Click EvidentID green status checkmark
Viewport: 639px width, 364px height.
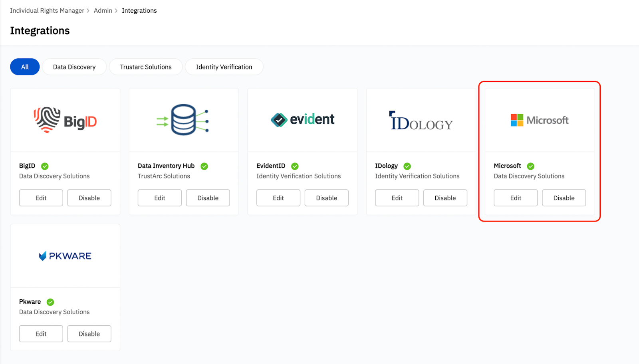[x=295, y=166]
